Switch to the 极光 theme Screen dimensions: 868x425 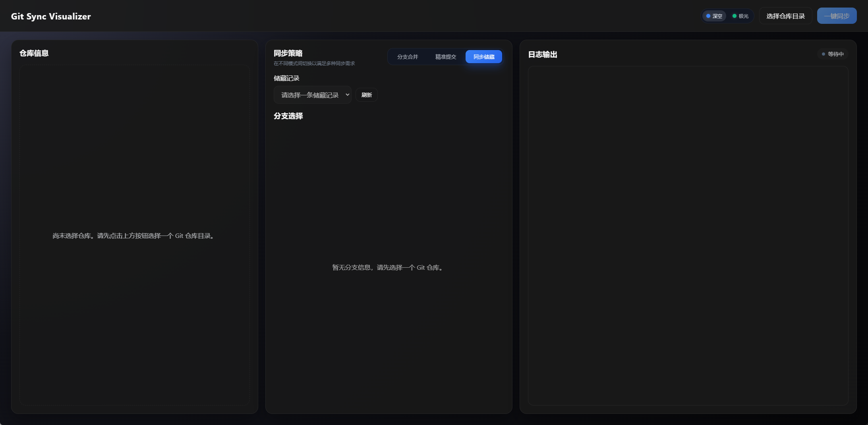(x=740, y=16)
